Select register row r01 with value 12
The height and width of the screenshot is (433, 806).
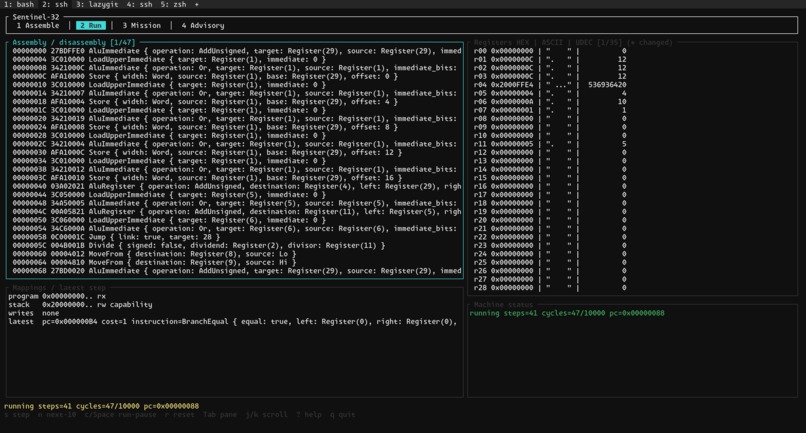(x=550, y=59)
